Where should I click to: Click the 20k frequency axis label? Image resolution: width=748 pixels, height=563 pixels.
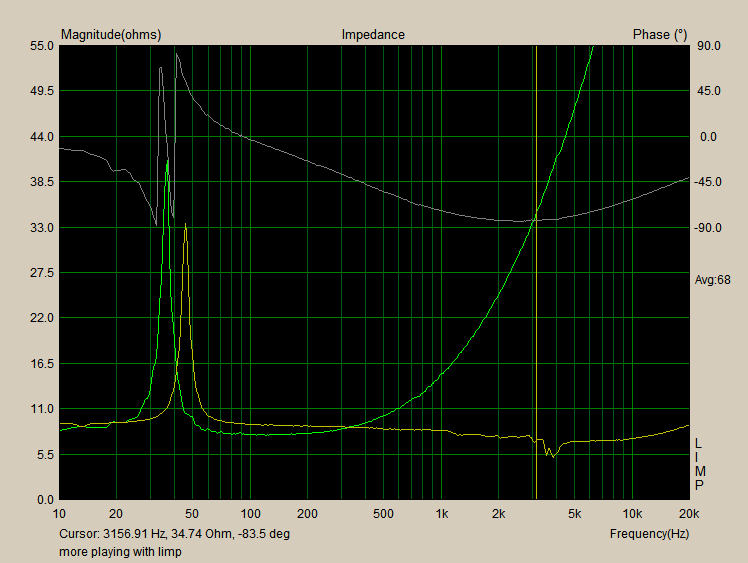click(x=689, y=514)
